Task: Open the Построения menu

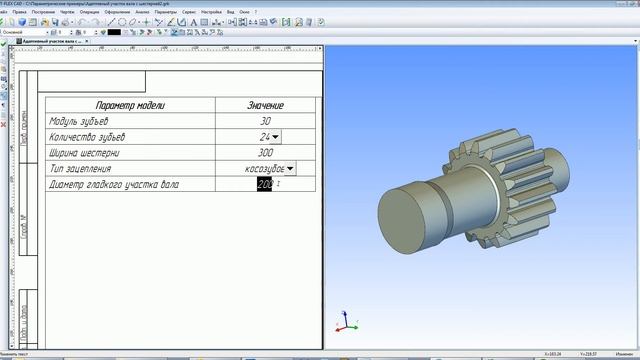Action: click(x=43, y=12)
